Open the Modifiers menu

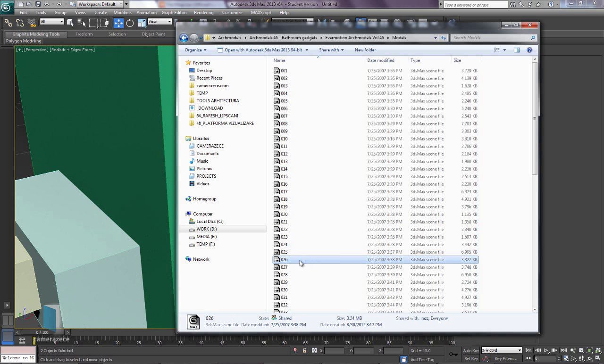[123, 13]
